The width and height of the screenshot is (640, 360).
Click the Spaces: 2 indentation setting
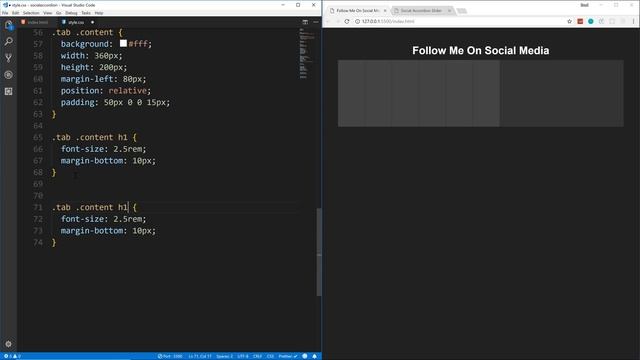(x=224, y=356)
